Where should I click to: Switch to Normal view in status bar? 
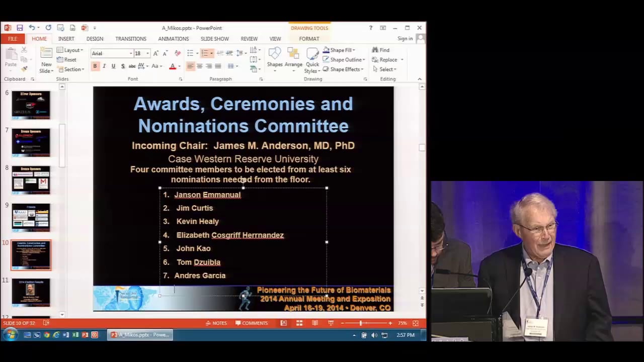click(x=284, y=323)
